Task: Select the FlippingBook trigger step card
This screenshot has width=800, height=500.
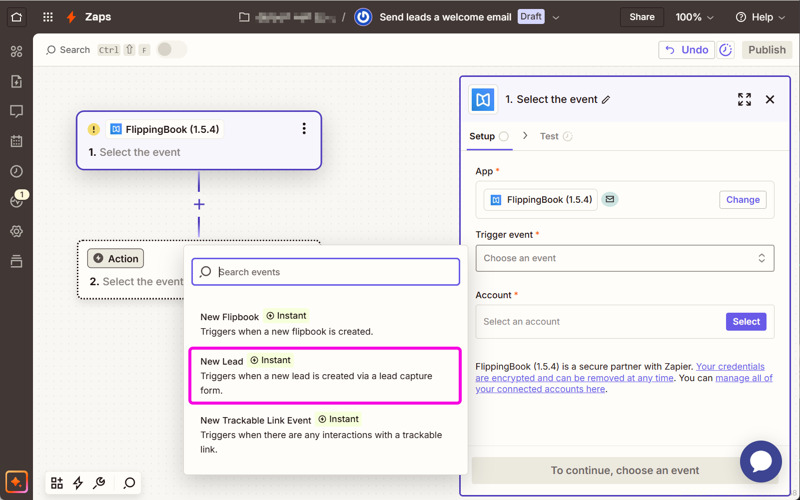Action: click(x=199, y=140)
